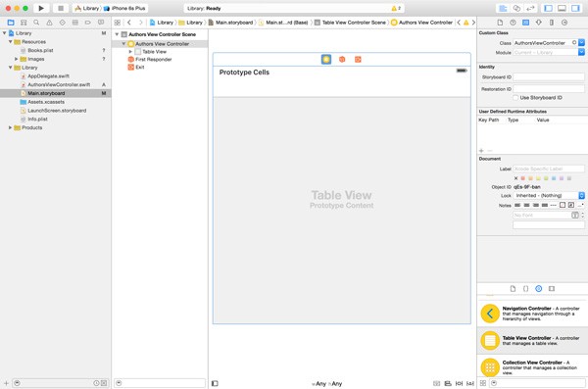This screenshot has height=389, width=588.
Task: Expand the Table View outline item
Action: [x=130, y=51]
